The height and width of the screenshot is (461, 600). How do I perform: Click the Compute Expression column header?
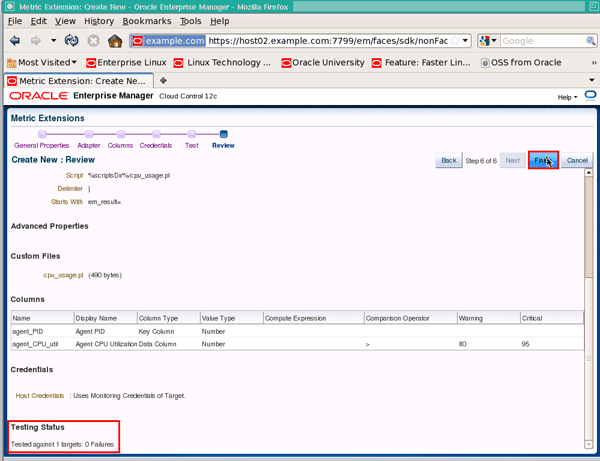pos(314,318)
